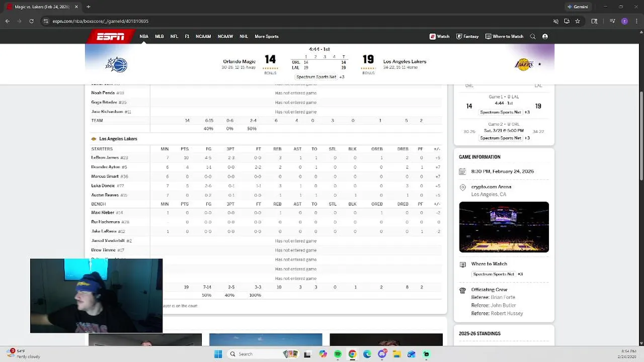This screenshot has width=644, height=362.
Task: Open Windows Start menu
Action: 218,354
